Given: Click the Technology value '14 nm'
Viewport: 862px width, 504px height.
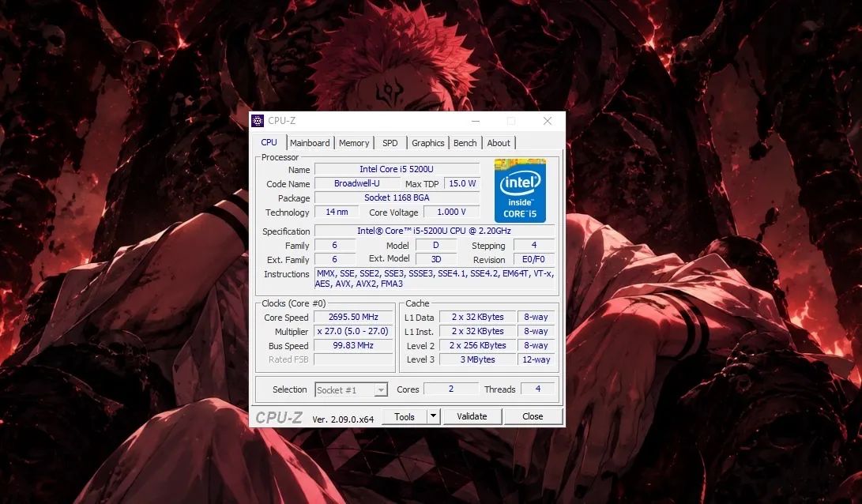Looking at the screenshot, I should tap(337, 213).
